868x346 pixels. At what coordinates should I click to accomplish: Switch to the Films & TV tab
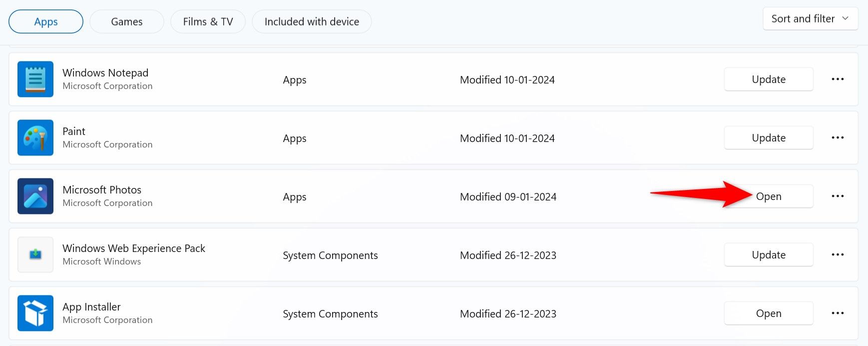click(208, 22)
